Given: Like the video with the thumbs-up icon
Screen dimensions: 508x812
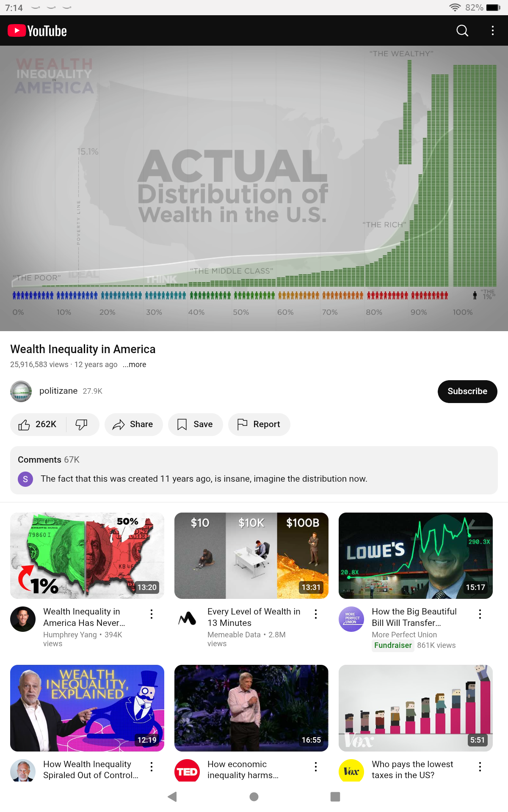Looking at the screenshot, I should pyautogui.click(x=38, y=424).
